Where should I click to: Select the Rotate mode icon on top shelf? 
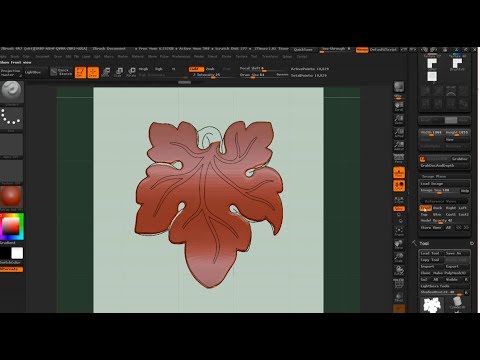(x=131, y=72)
